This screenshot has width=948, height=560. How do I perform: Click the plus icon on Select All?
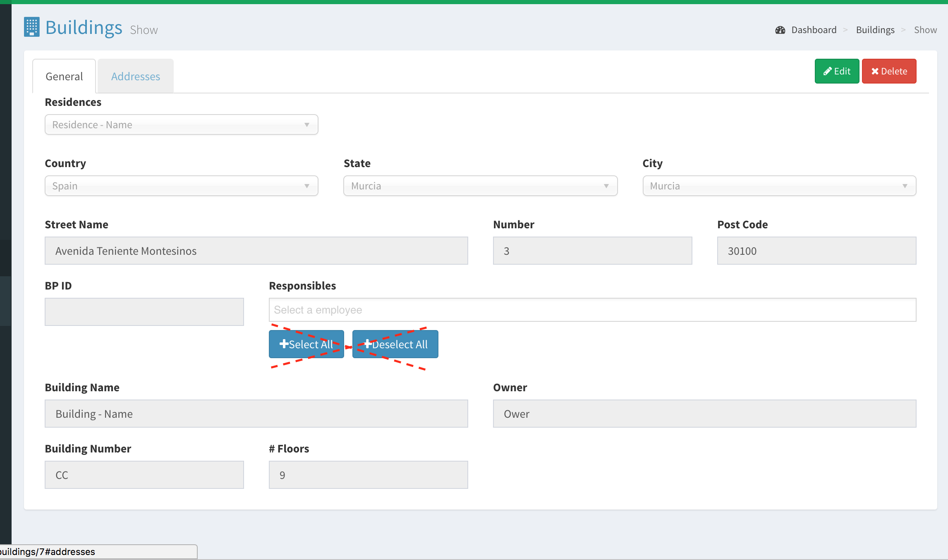point(284,344)
